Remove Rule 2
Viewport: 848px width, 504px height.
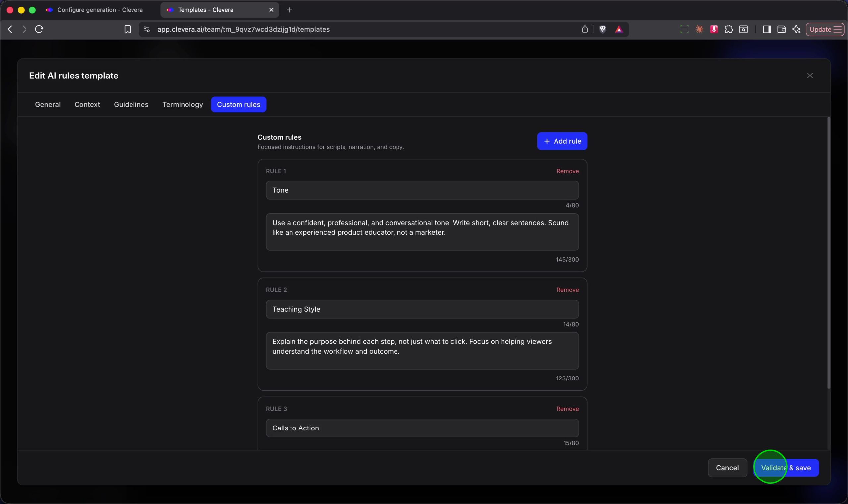(x=568, y=290)
